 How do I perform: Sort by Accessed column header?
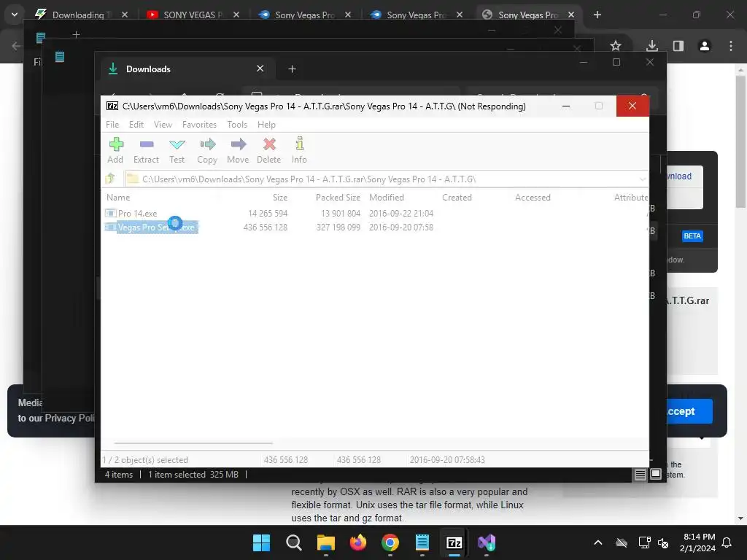tap(533, 197)
